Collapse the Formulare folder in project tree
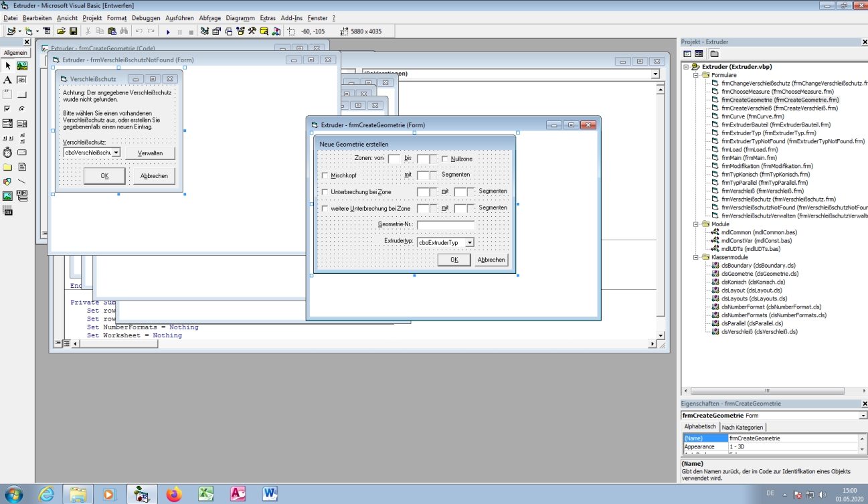 [x=696, y=75]
